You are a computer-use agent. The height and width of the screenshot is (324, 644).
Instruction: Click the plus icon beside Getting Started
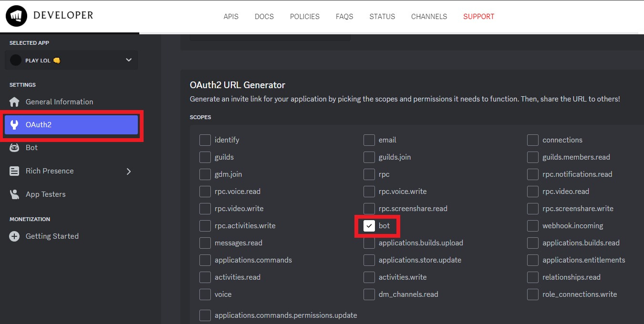[x=14, y=236]
